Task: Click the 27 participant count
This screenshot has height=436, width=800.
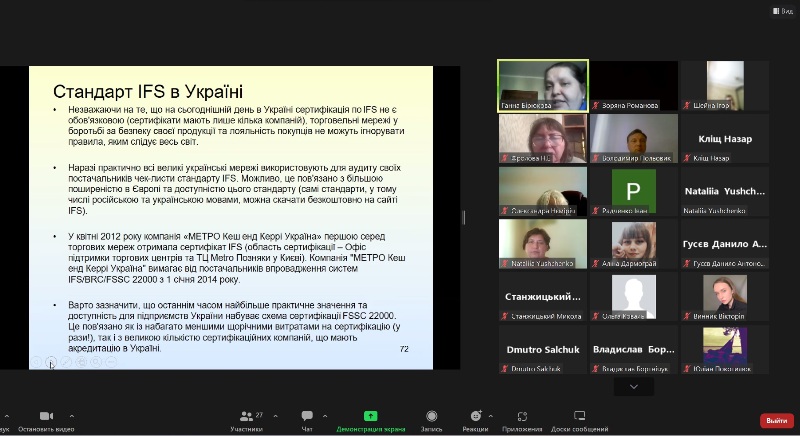Action: (259, 415)
